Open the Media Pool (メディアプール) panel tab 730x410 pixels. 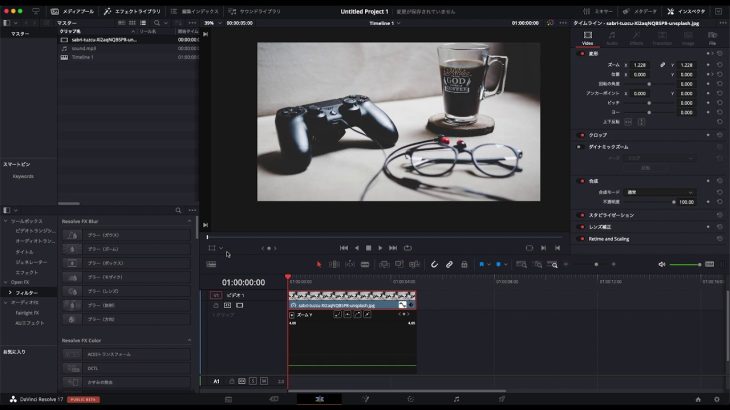(x=73, y=11)
